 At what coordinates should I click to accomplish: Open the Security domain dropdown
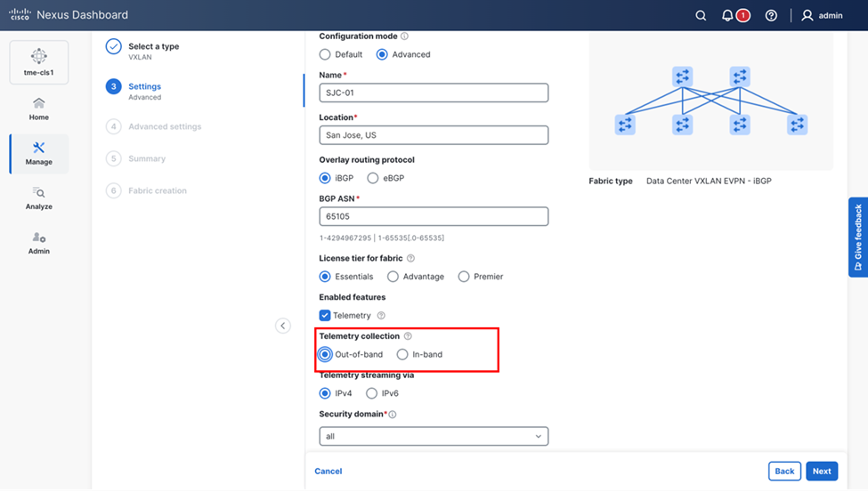(x=434, y=437)
